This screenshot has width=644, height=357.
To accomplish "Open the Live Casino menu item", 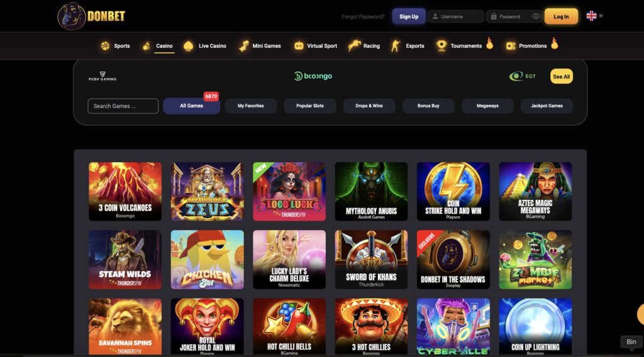I will (x=204, y=46).
